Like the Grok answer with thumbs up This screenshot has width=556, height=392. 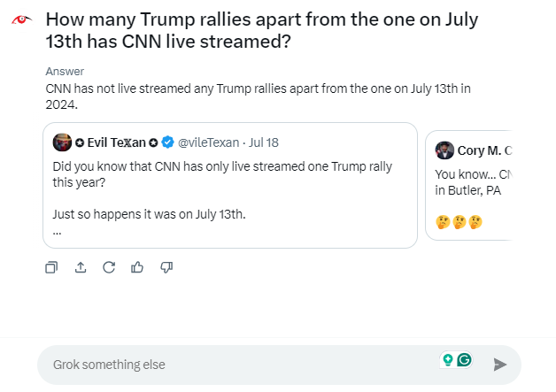click(x=137, y=266)
